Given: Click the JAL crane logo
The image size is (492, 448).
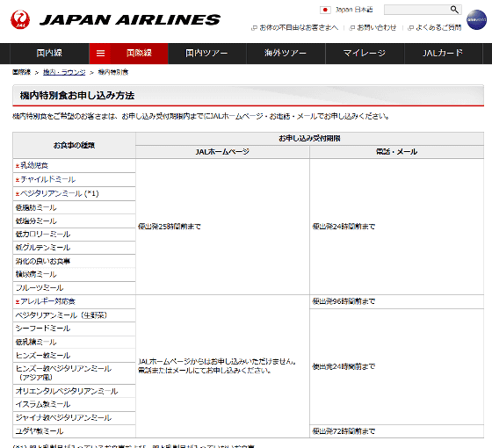Looking at the screenshot, I should (x=20, y=19).
